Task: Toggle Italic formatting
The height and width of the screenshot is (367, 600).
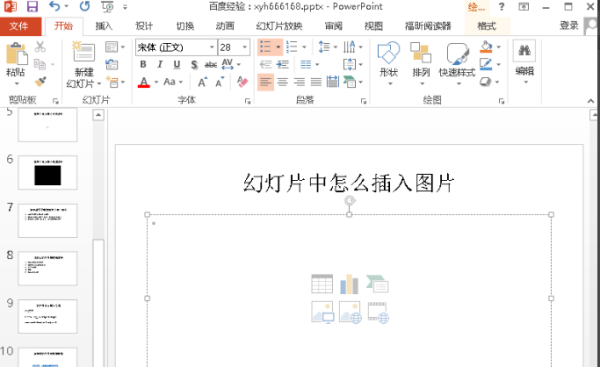Action: (160, 64)
